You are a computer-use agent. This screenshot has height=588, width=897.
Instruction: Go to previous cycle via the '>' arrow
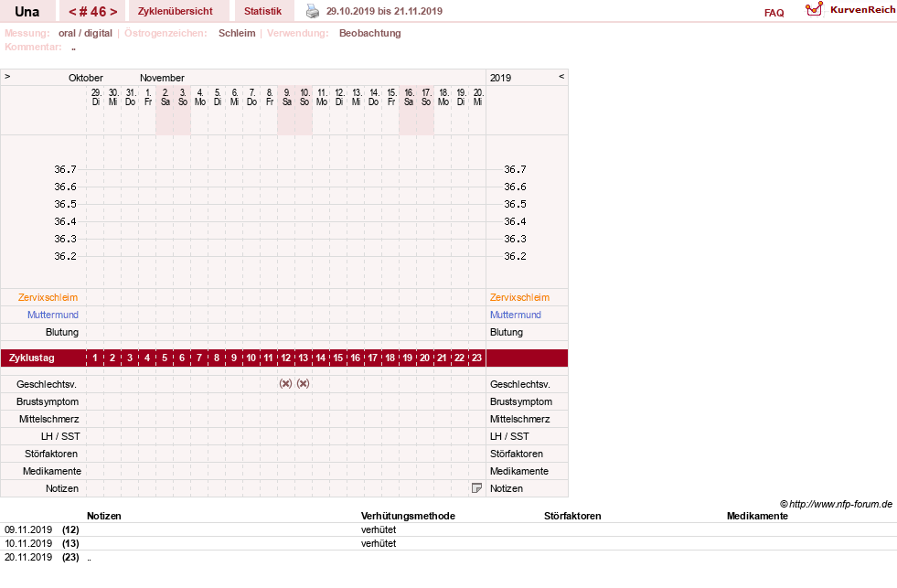(7, 76)
